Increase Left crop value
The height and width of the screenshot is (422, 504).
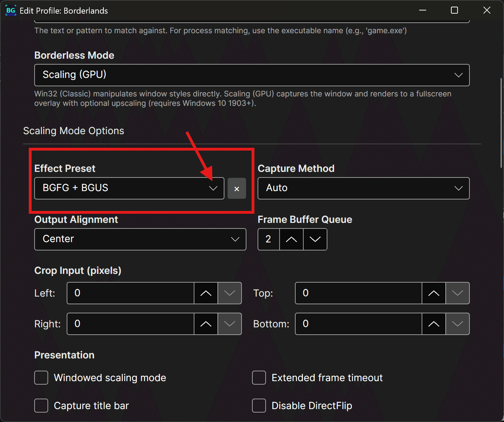[206, 293]
